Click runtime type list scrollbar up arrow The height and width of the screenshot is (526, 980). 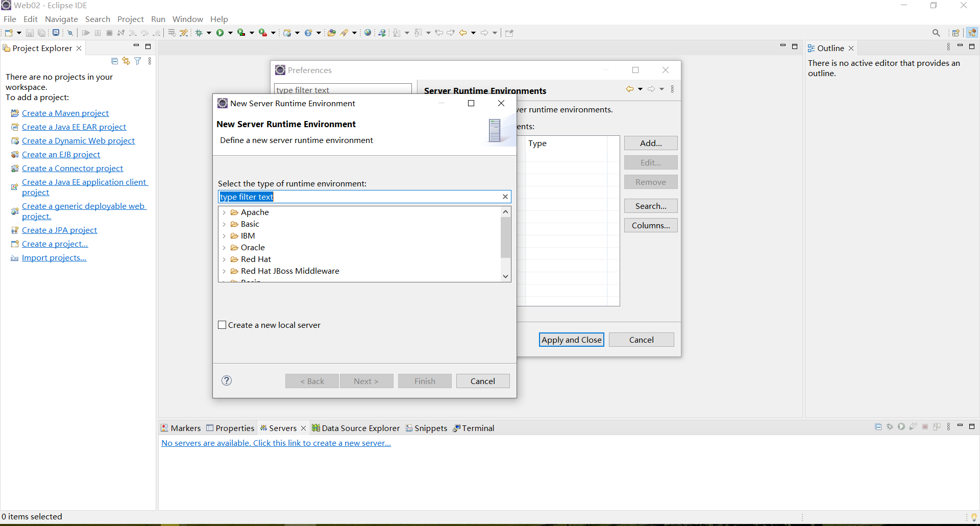point(505,211)
